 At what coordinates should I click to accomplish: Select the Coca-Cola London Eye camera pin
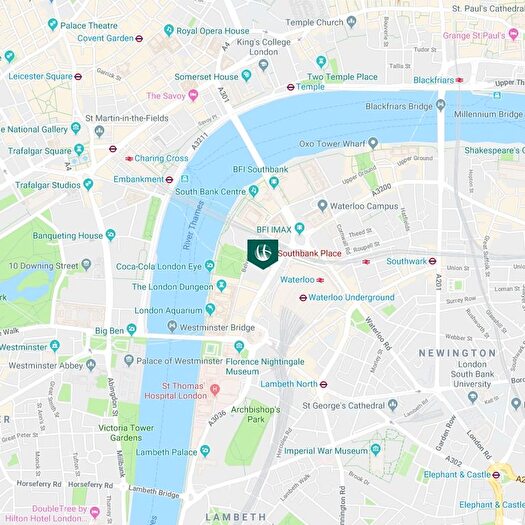pos(210,266)
